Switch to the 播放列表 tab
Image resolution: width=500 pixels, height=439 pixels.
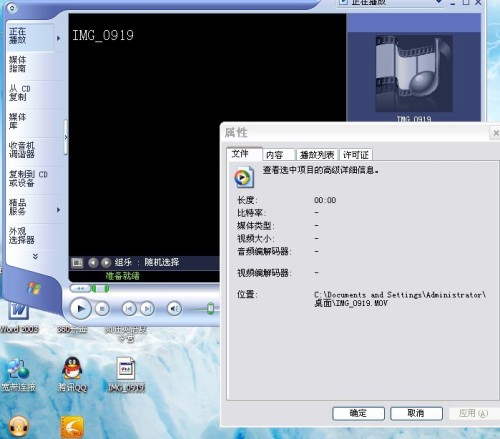tap(317, 155)
